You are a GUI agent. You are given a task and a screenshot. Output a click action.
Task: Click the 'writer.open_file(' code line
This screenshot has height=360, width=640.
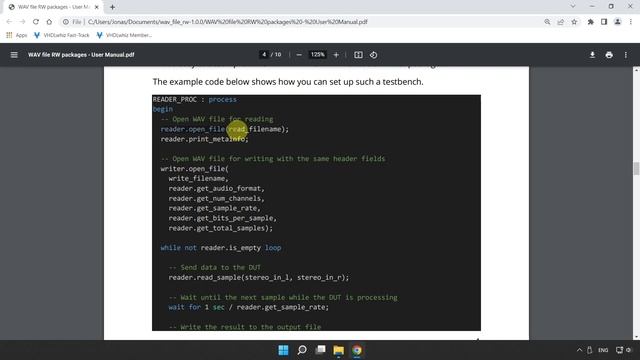195,169
